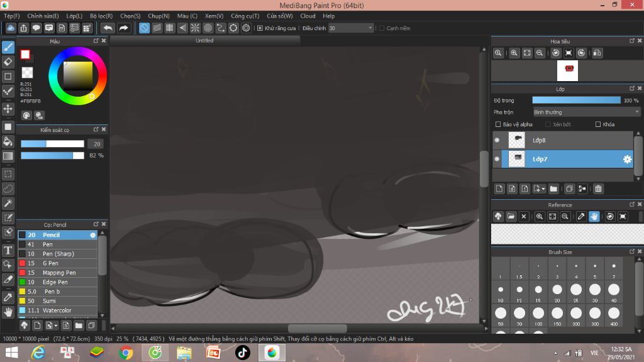The image size is (644, 362).
Task: Toggle Bảo vệ alpha checkbox
Action: [x=498, y=124]
